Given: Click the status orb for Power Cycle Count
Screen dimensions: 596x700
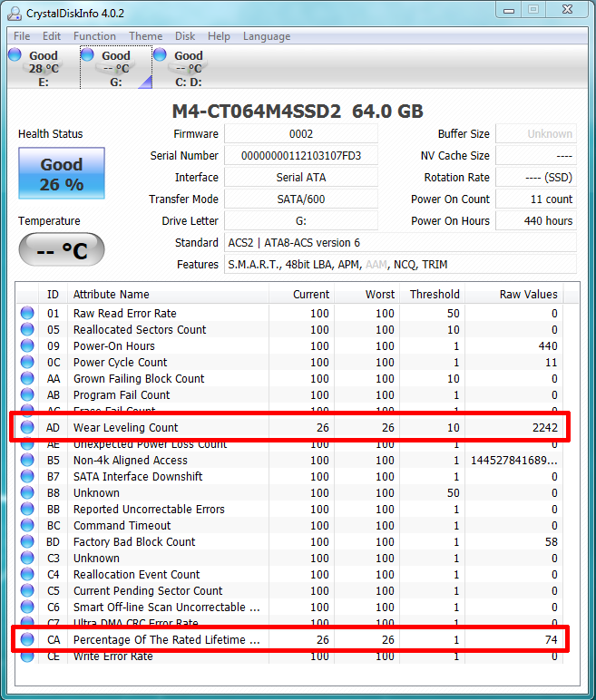Looking at the screenshot, I should pyautogui.click(x=27, y=362).
